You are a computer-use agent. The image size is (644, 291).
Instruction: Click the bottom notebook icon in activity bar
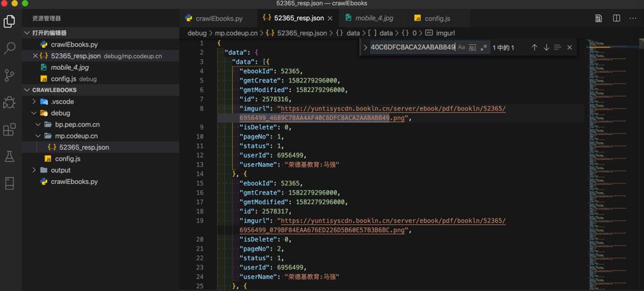click(x=9, y=183)
